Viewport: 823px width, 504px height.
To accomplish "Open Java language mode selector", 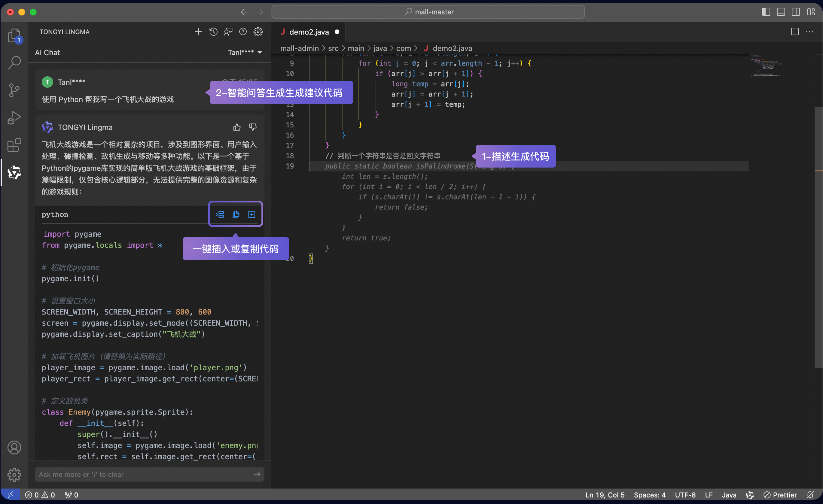I will pos(729,495).
